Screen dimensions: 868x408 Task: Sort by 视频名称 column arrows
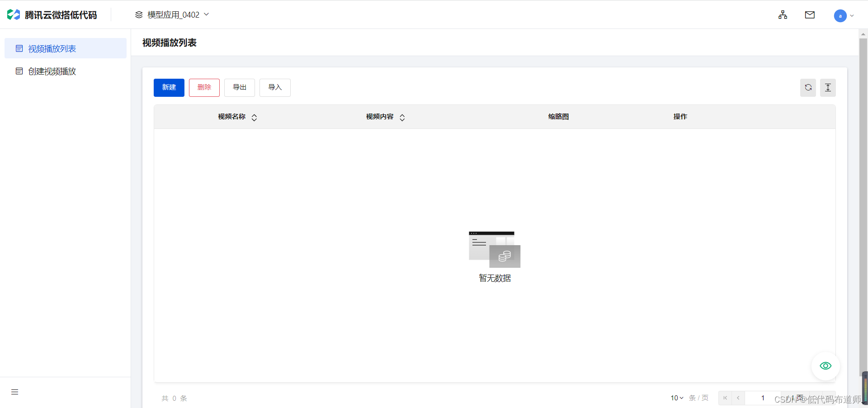click(254, 118)
